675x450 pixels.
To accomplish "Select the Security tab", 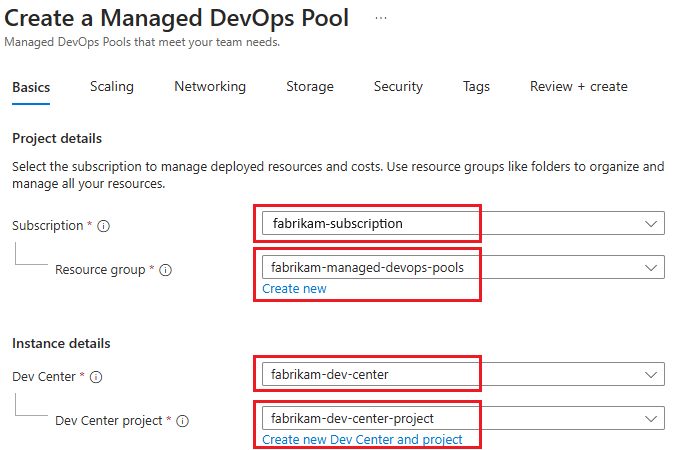I will tap(398, 87).
